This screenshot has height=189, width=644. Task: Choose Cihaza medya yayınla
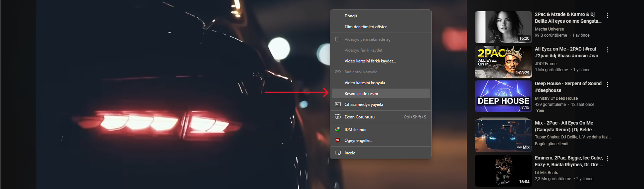pyautogui.click(x=381, y=105)
